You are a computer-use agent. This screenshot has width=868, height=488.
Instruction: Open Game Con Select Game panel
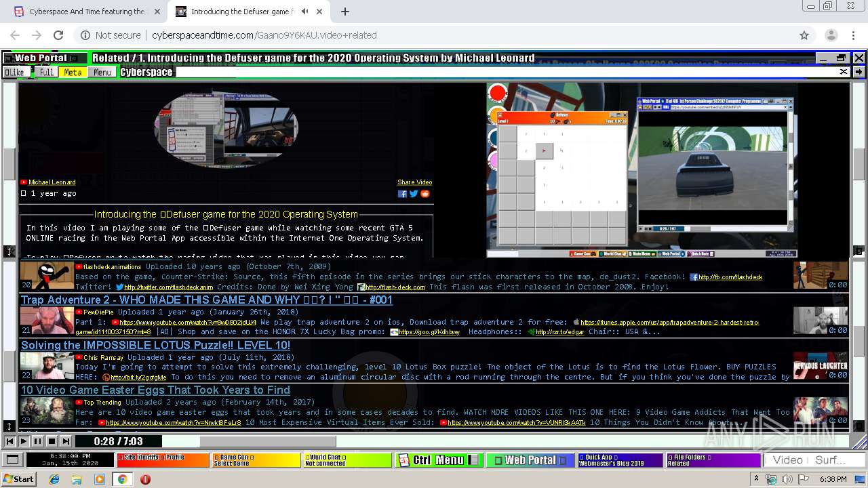point(256,460)
